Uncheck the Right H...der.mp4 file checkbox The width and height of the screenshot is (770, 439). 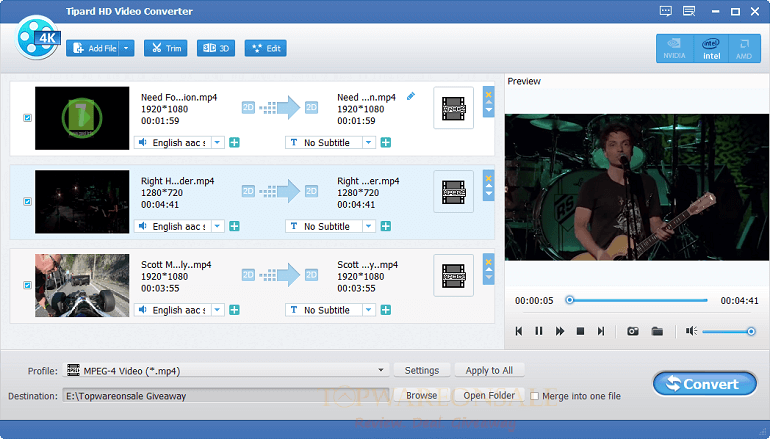point(28,201)
